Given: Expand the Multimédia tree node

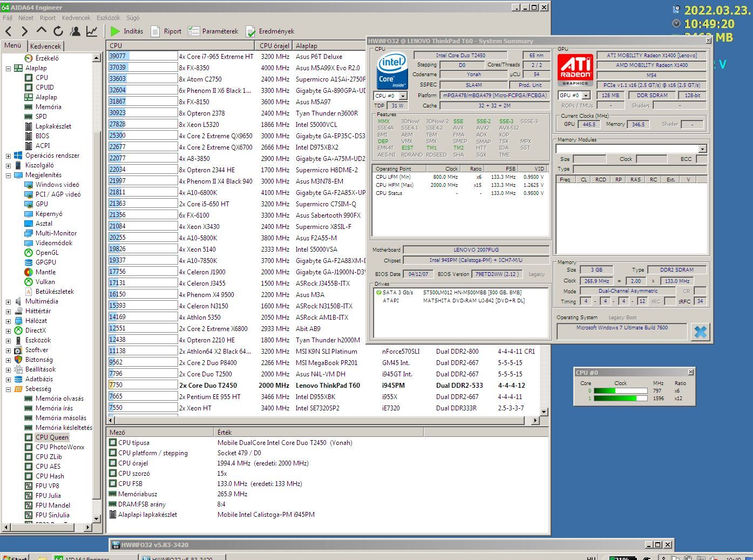Looking at the screenshot, I should click(x=8, y=301).
